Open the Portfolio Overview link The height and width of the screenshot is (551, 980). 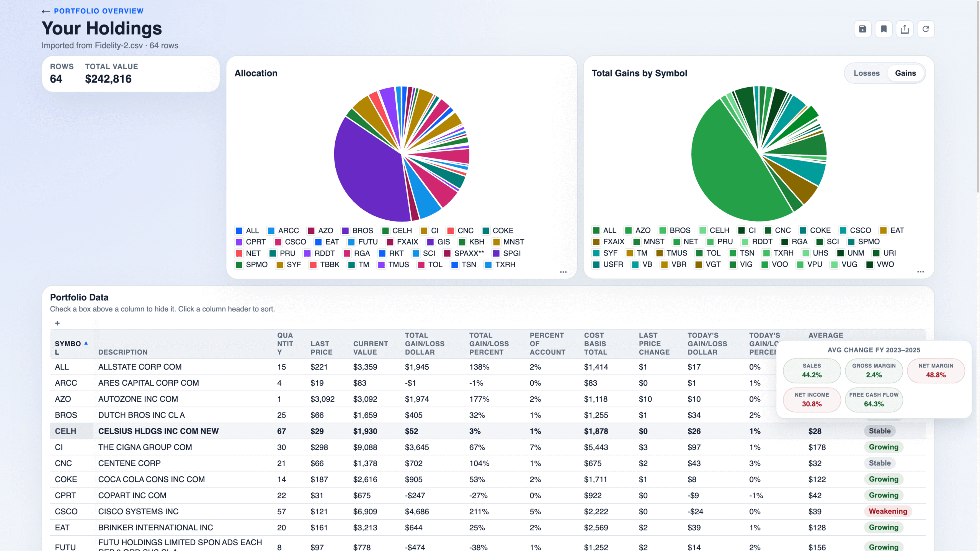coord(99,11)
